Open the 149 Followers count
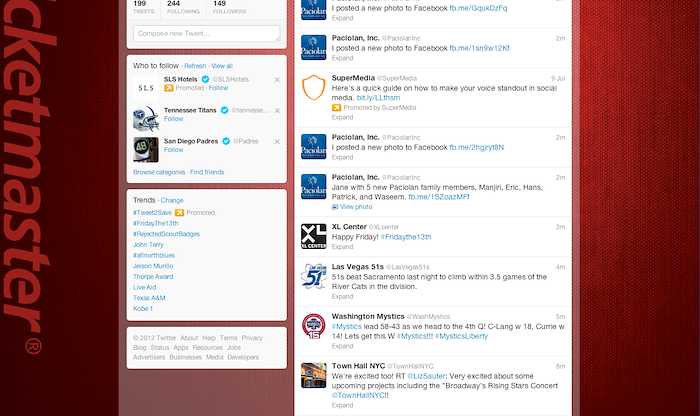Viewport: 700px width, 416px height. click(229, 7)
